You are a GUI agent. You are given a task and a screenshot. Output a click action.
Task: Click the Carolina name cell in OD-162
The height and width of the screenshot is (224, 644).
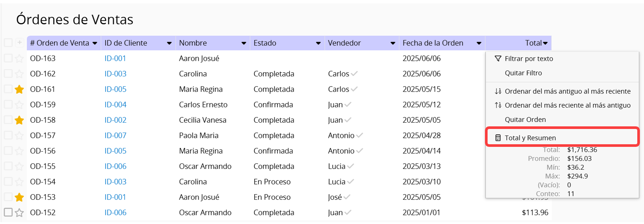(x=193, y=74)
